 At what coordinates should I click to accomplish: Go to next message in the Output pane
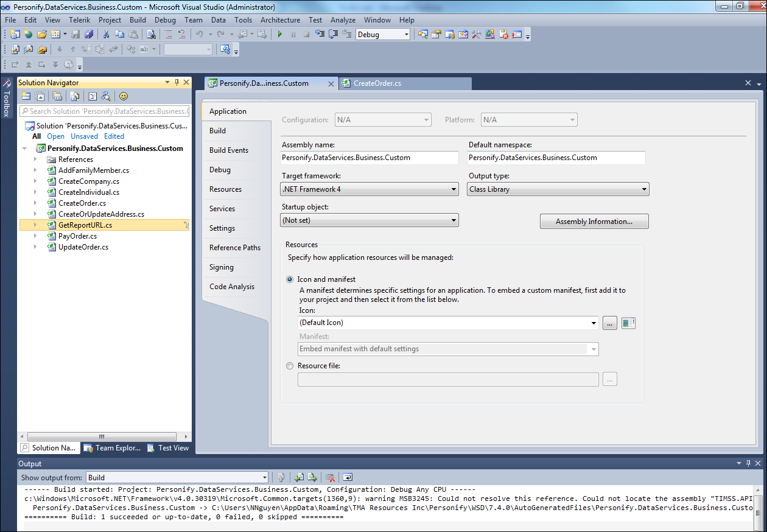click(x=312, y=477)
